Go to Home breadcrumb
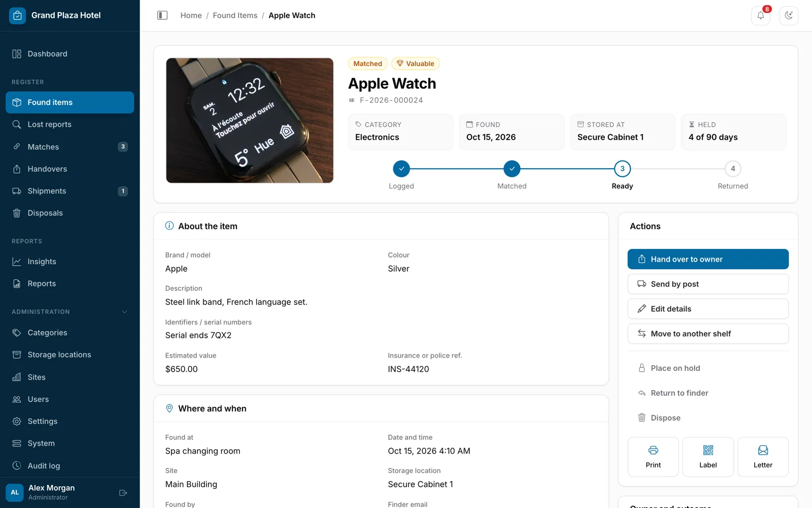The image size is (812, 508). click(191, 15)
